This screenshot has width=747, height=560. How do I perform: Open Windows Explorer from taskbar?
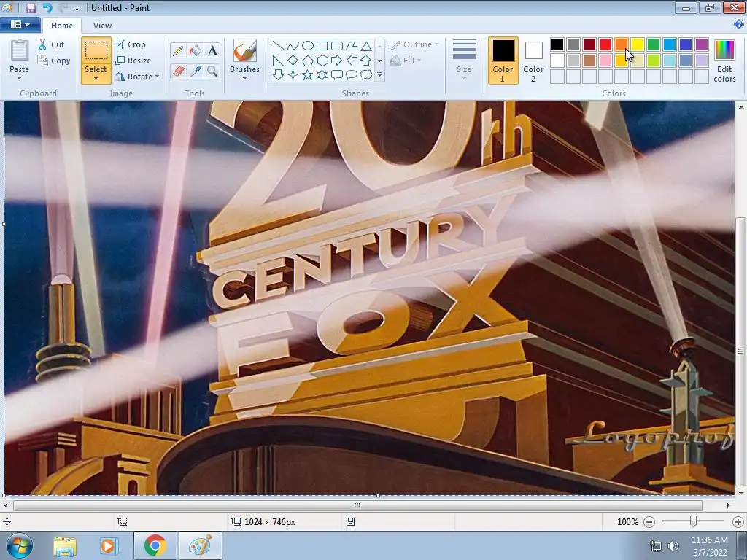coord(65,545)
